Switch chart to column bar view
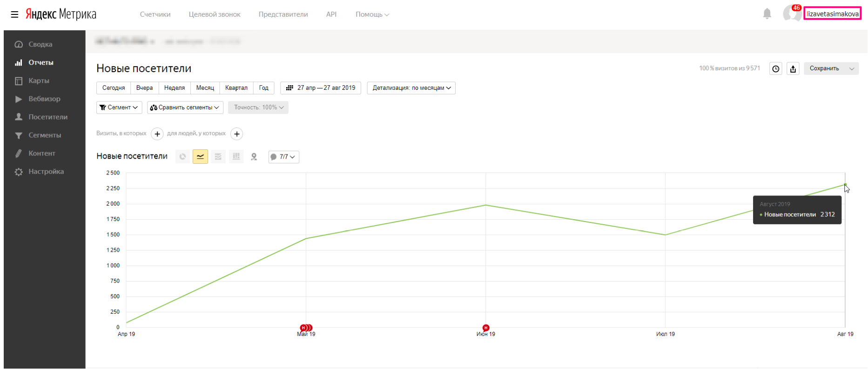868x370 pixels. point(236,157)
